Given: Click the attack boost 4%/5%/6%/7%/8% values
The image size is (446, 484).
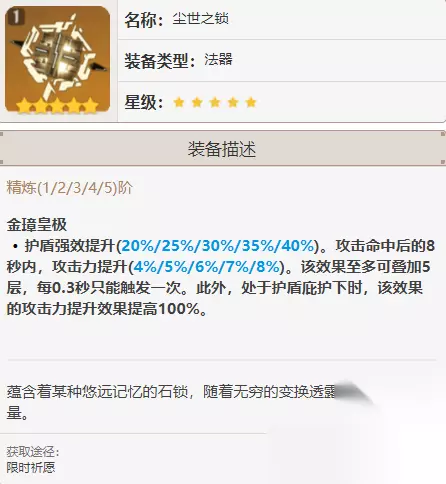Looking at the screenshot, I should (x=207, y=267).
